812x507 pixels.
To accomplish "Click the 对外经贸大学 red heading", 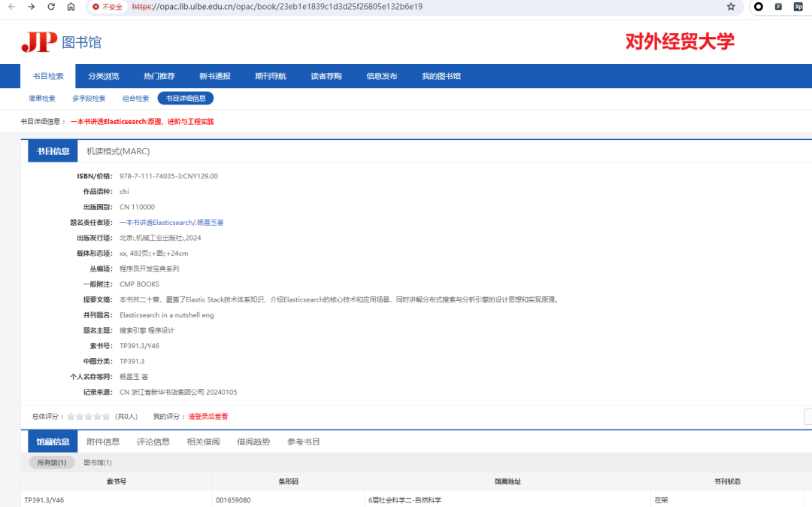I will (x=680, y=41).
